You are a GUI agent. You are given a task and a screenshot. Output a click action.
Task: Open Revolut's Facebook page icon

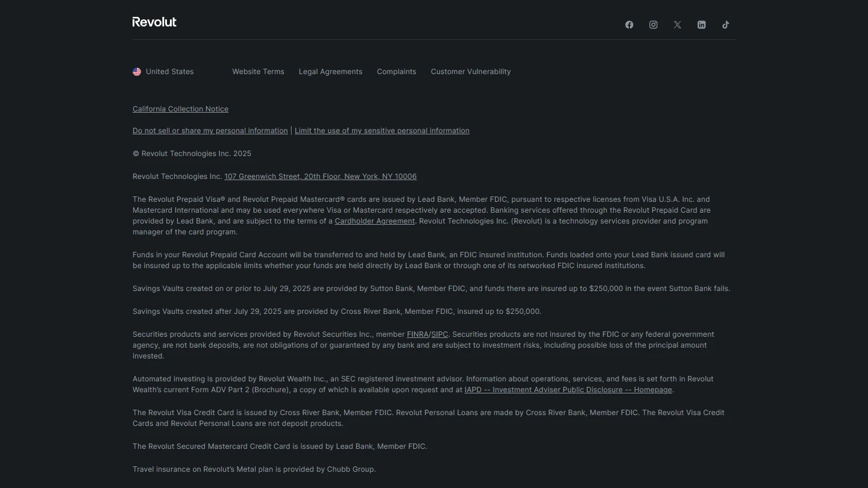[x=629, y=25]
